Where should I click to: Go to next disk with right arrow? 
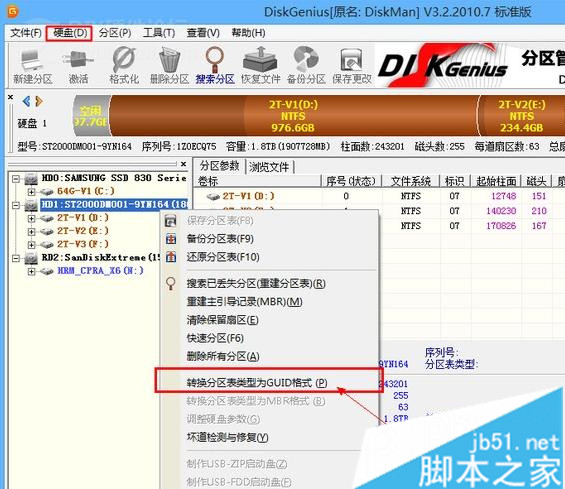(39, 101)
